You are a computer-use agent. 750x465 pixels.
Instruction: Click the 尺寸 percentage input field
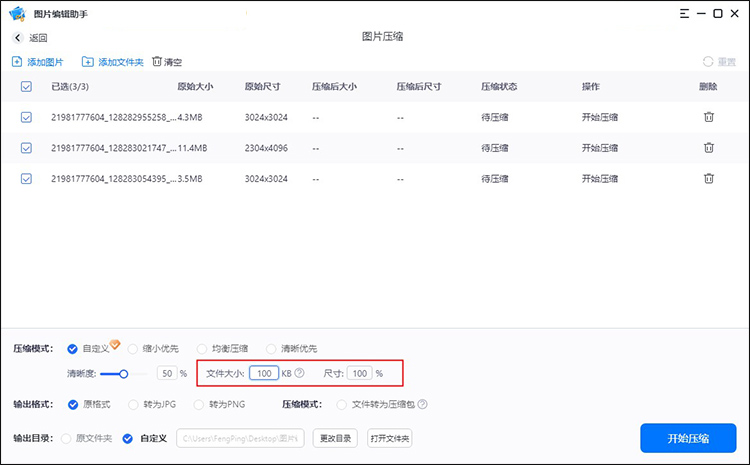pos(360,373)
